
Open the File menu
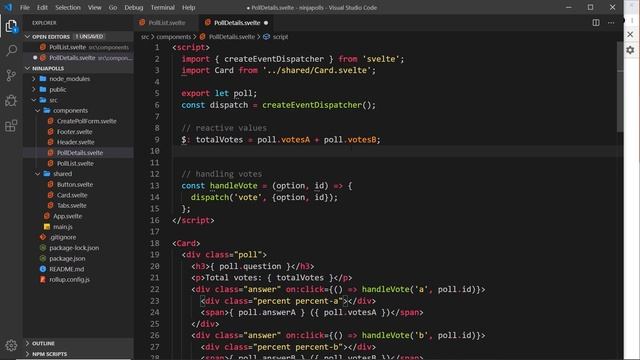click(x=25, y=7)
